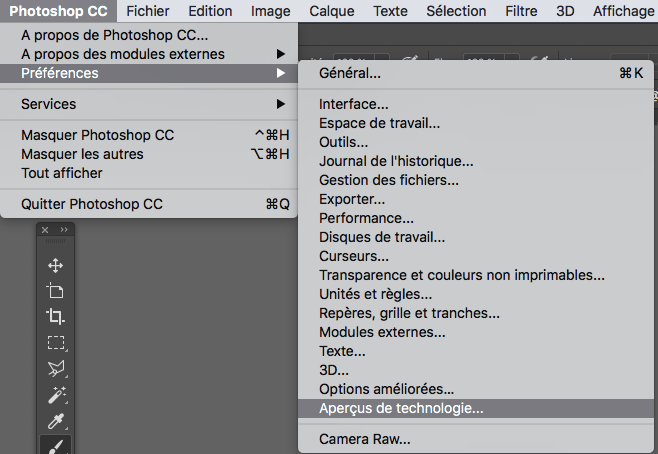Open Général... preferences
The height and width of the screenshot is (454, 658).
pos(476,73)
